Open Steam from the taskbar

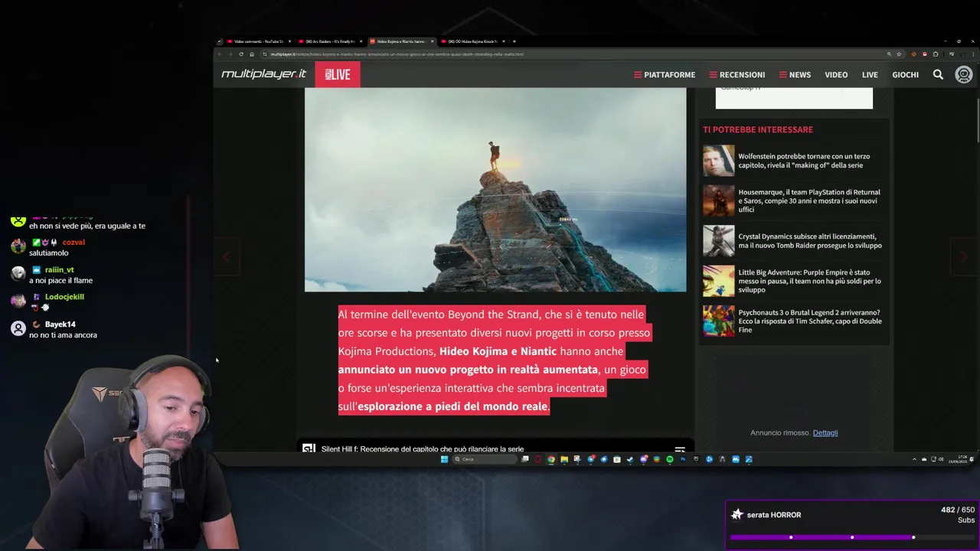tap(630, 459)
